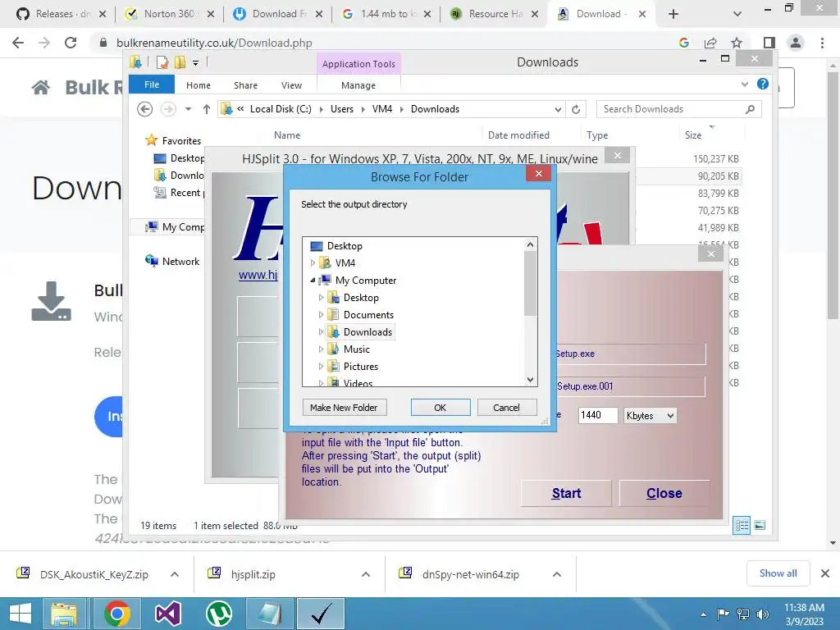Image resolution: width=840 pixels, height=630 pixels.
Task: Open File menu in Explorer
Action: tap(152, 84)
